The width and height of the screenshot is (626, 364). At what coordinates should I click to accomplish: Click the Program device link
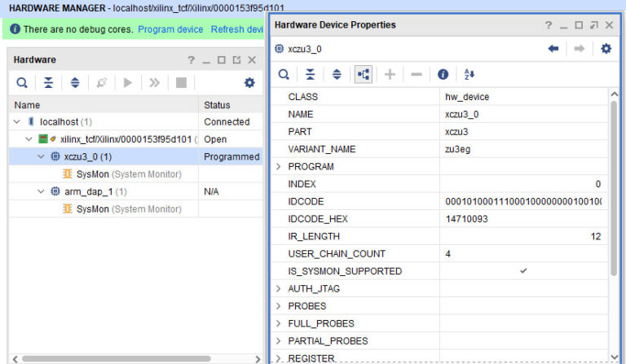pos(170,29)
